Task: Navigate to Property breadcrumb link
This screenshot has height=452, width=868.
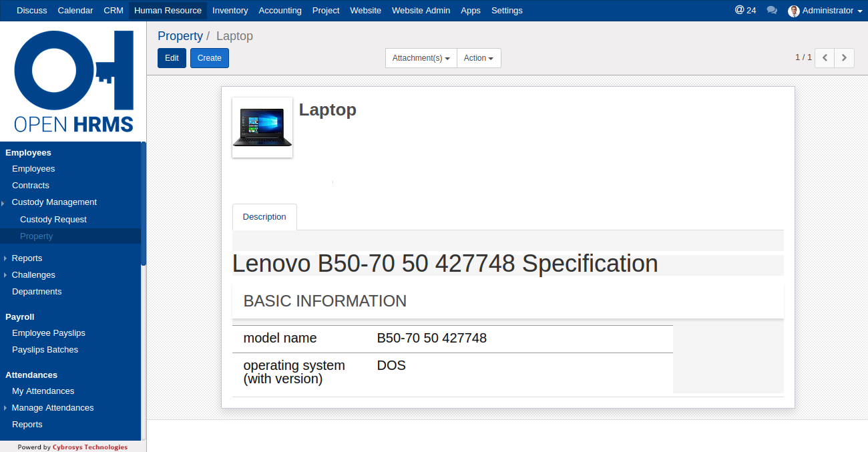Action: click(180, 36)
